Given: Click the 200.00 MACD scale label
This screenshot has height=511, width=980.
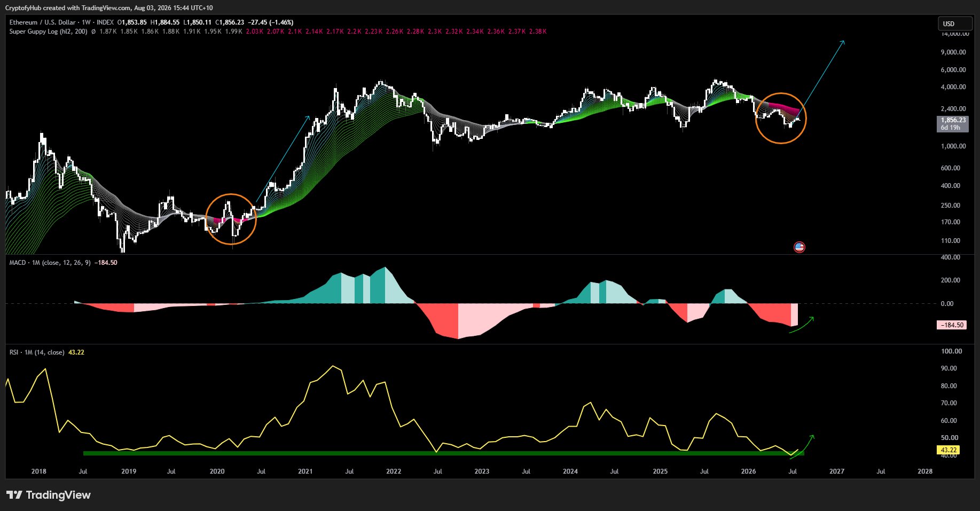Looking at the screenshot, I should point(951,280).
